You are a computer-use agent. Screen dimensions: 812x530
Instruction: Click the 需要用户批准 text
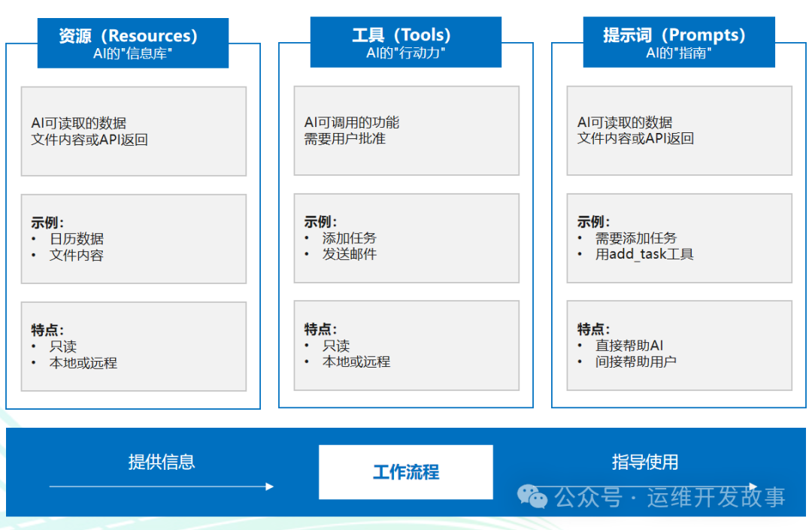pos(345,139)
